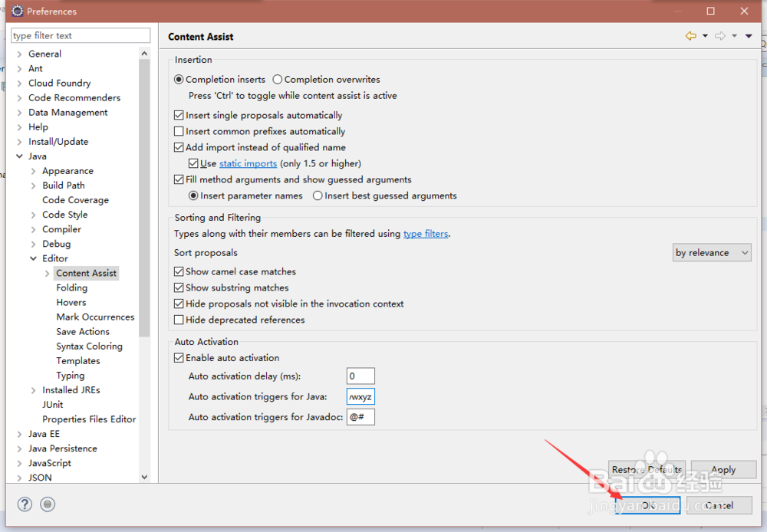767x532 pixels.
Task: Expand the Content Assist tree node
Action: click(x=48, y=274)
